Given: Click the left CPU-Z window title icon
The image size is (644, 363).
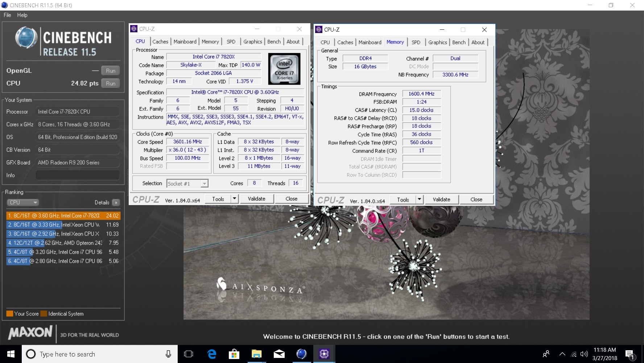Looking at the screenshot, I should pyautogui.click(x=134, y=29).
